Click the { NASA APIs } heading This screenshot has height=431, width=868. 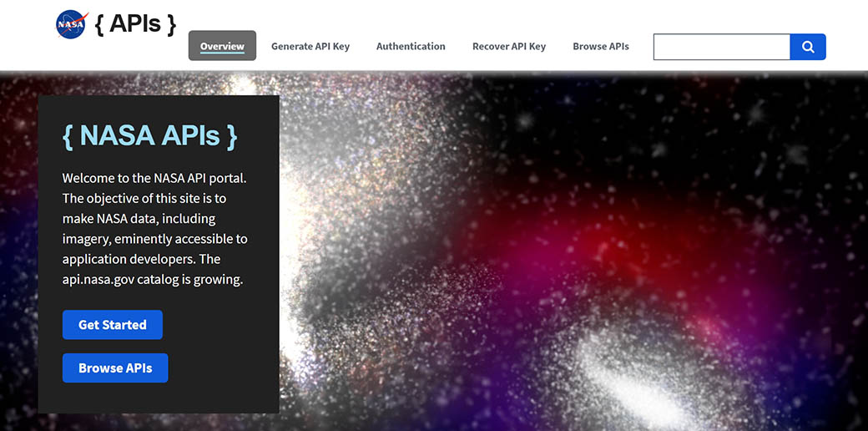150,135
